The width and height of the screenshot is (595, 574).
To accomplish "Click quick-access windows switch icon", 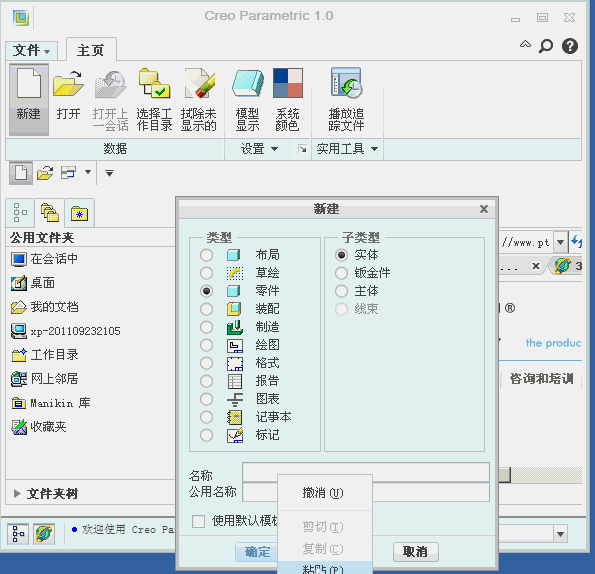I will click(x=68, y=173).
